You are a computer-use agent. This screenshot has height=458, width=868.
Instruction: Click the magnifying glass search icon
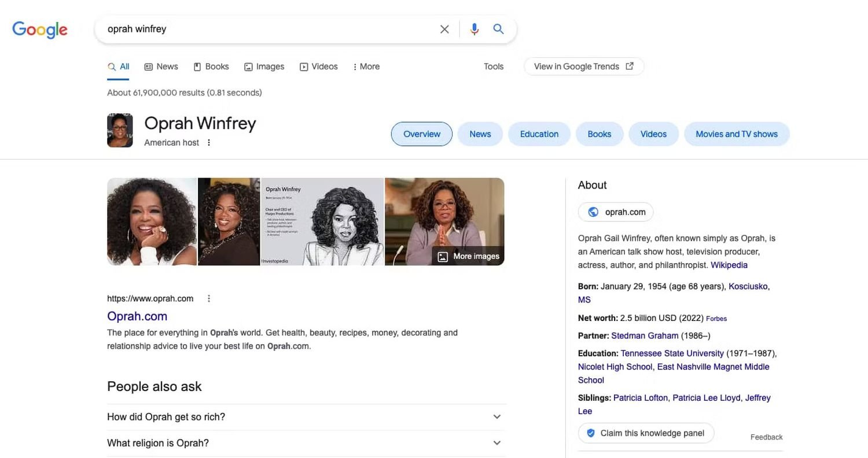click(x=498, y=29)
